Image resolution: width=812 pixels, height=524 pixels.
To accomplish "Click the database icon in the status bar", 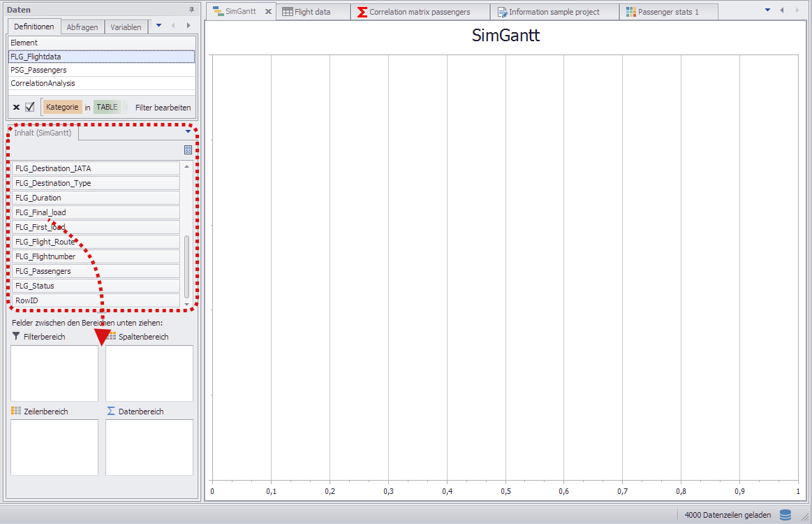I will (x=785, y=514).
